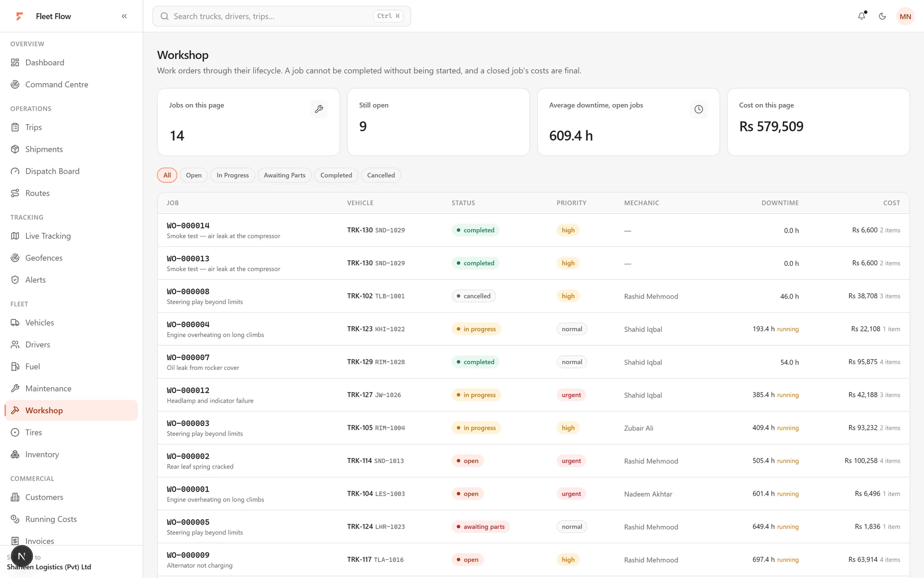924x578 pixels.
Task: Click the Fleet Flow logo icon
Action: coord(19,16)
